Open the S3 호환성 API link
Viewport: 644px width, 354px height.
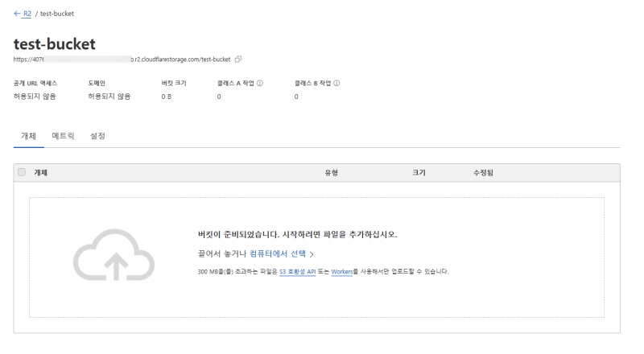[x=297, y=271]
